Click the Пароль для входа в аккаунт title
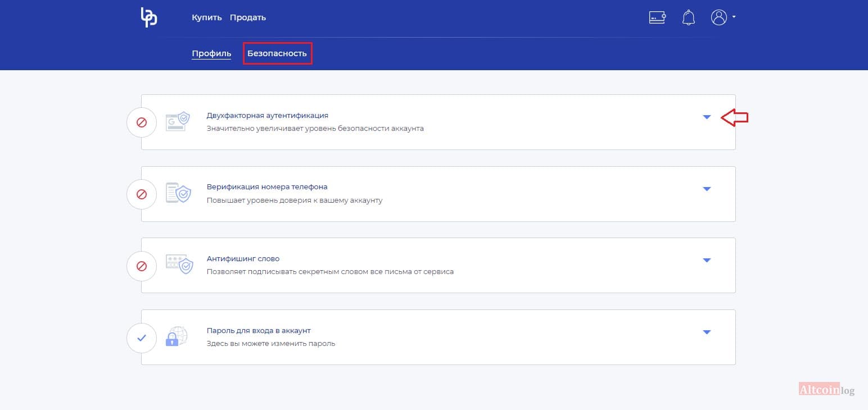The height and width of the screenshot is (410, 868). click(x=259, y=330)
